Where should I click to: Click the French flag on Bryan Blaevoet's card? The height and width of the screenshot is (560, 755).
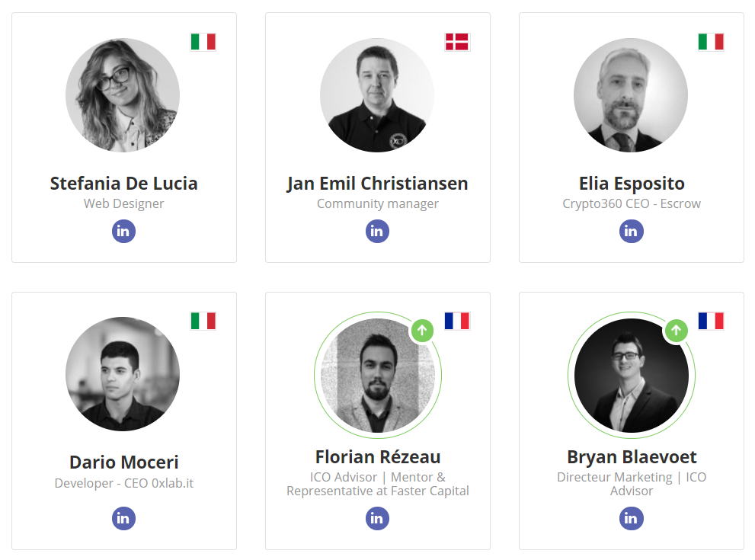pyautogui.click(x=711, y=321)
